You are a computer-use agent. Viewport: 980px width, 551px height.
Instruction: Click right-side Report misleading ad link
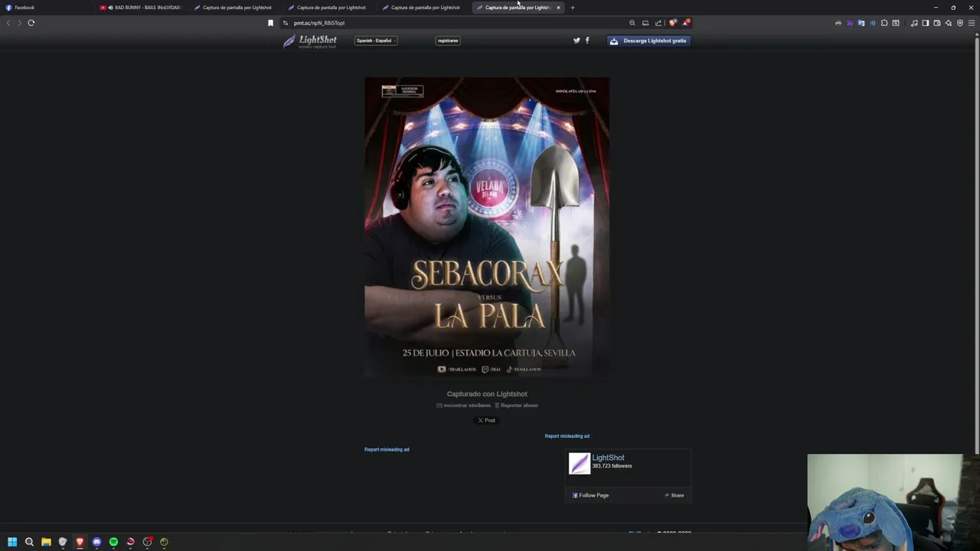point(567,436)
